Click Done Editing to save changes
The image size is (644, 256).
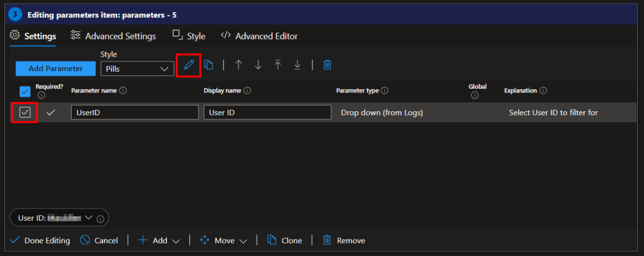click(40, 240)
